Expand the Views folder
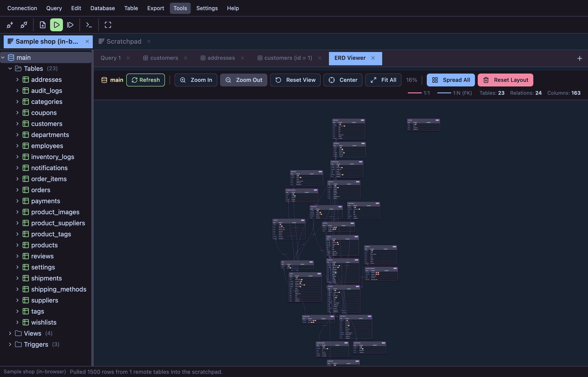The image size is (588, 377). 10,333
